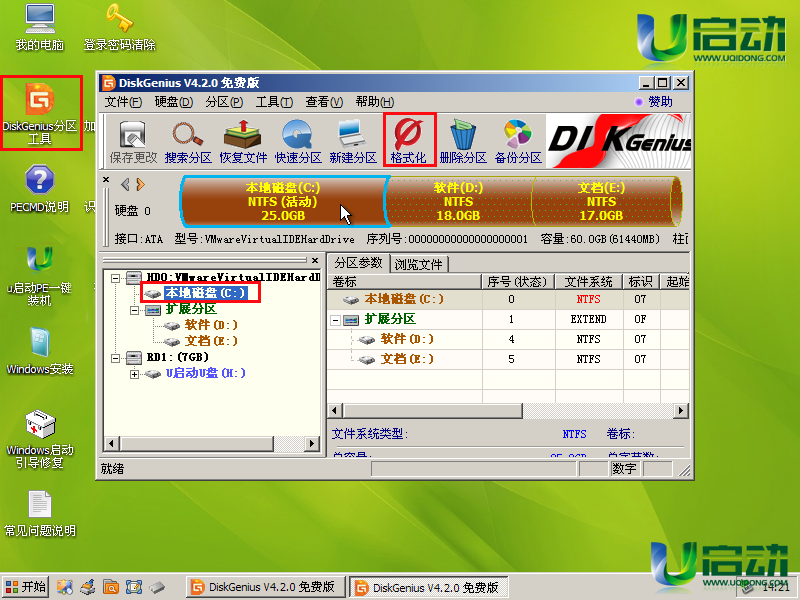The image size is (800, 600).
Task: Collapse 扩展分区 row in partition table
Action: (x=336, y=320)
